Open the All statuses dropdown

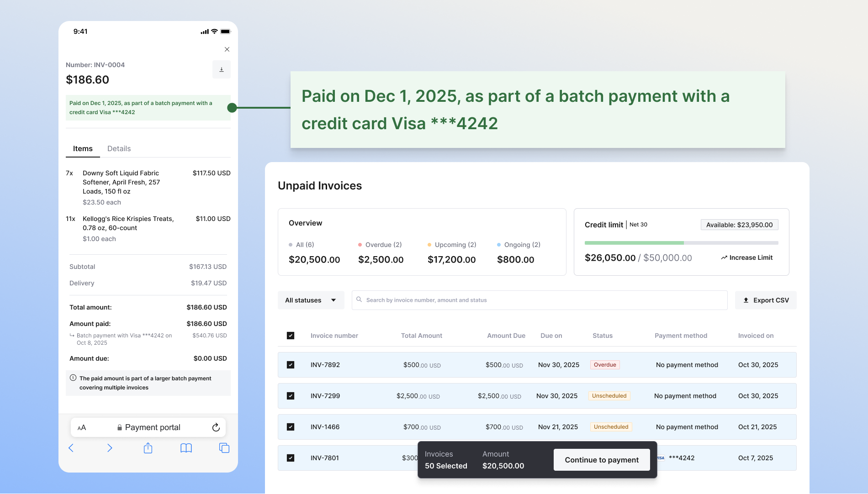click(x=311, y=300)
